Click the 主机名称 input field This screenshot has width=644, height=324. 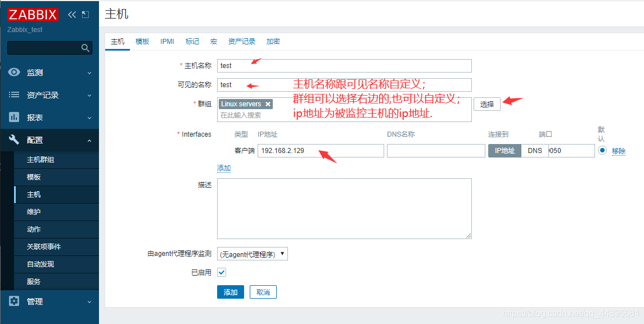(344, 66)
